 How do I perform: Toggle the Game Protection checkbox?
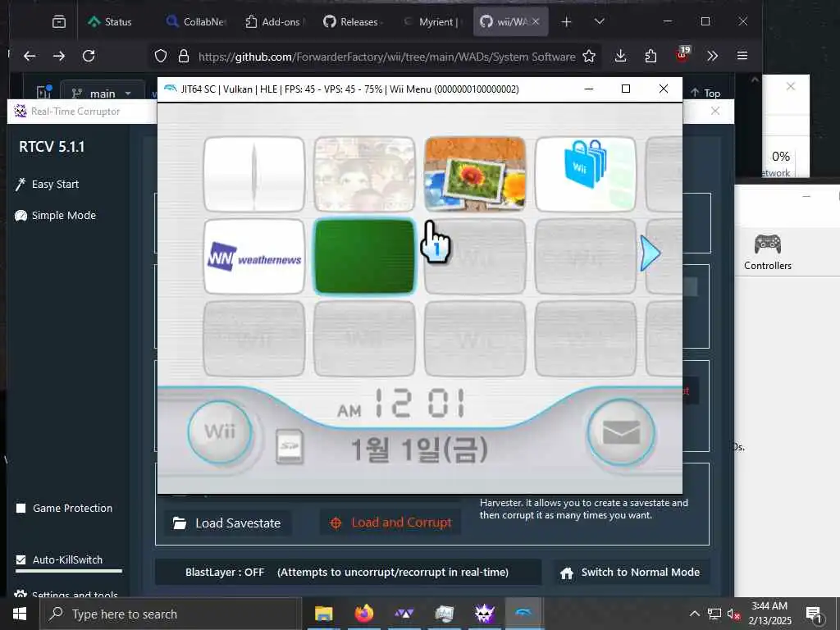(21, 508)
